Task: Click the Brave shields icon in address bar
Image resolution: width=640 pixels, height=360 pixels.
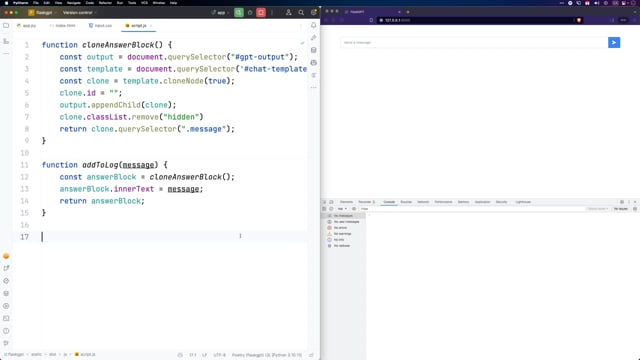Action: pyautogui.click(x=579, y=20)
